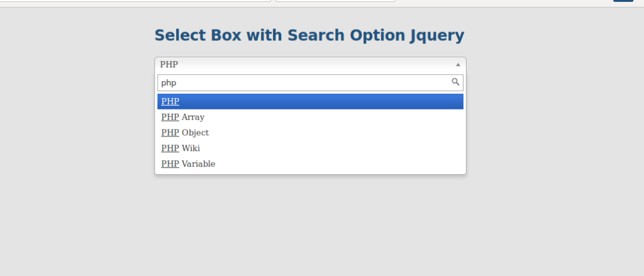Click the "Select Box with Search Option Jquery" heading
This screenshot has width=644, height=276.
pyautogui.click(x=309, y=35)
